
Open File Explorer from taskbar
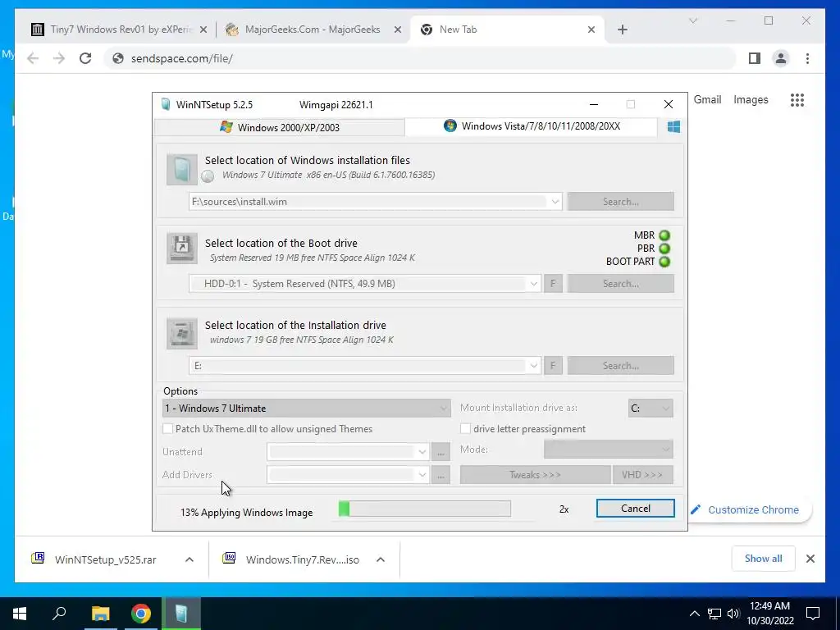click(x=100, y=614)
